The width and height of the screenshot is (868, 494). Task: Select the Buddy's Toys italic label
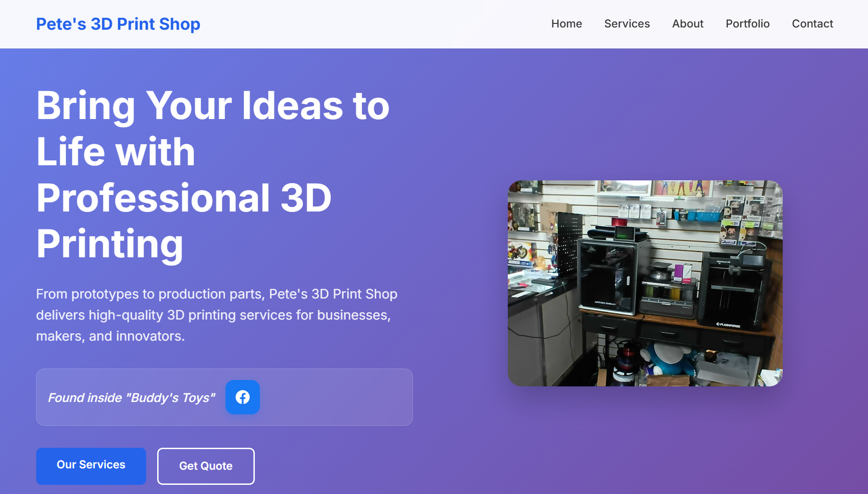132,397
